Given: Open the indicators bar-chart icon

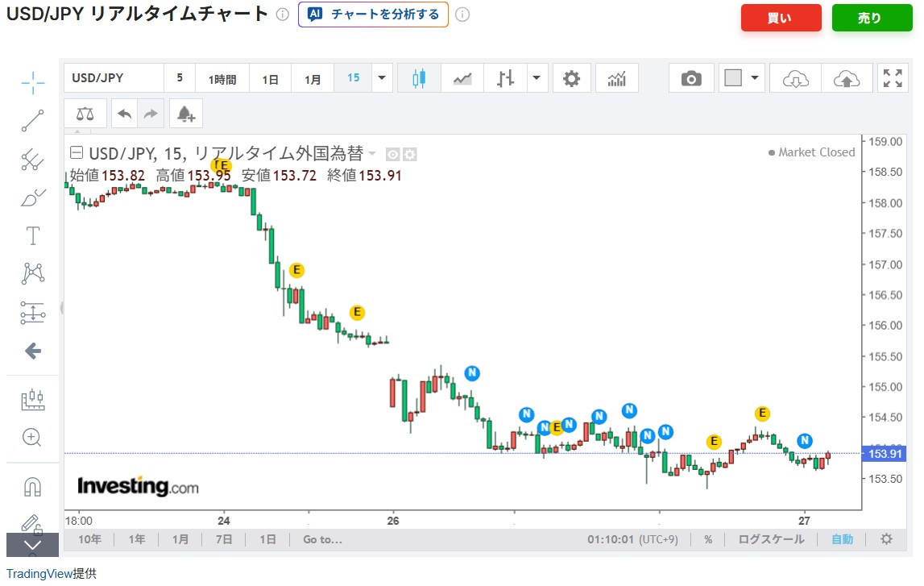Looking at the screenshot, I should click(617, 78).
